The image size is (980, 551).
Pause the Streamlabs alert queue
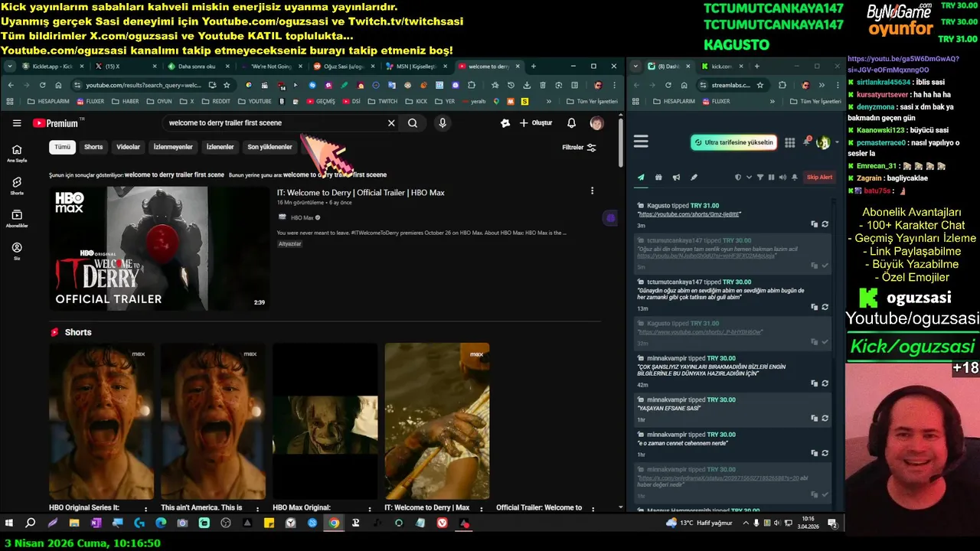click(771, 178)
